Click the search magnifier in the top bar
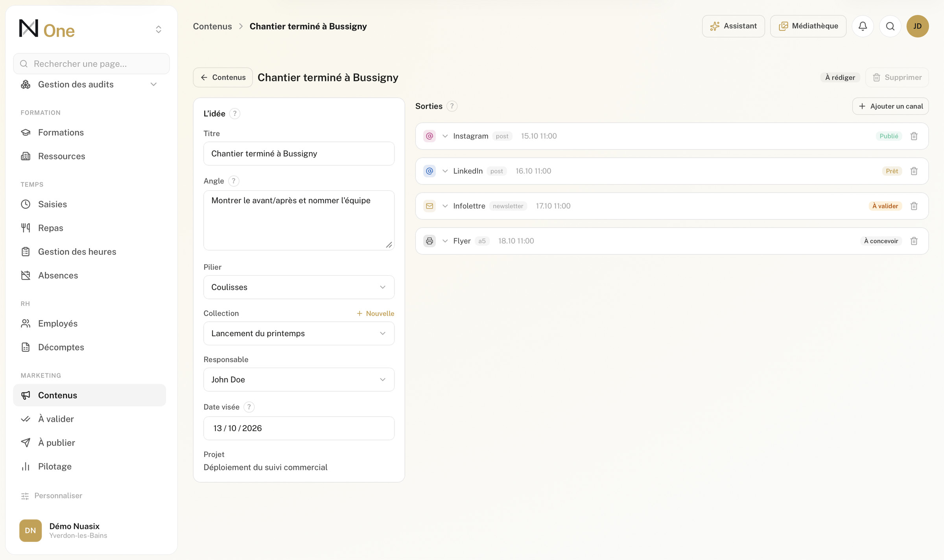 (x=890, y=26)
